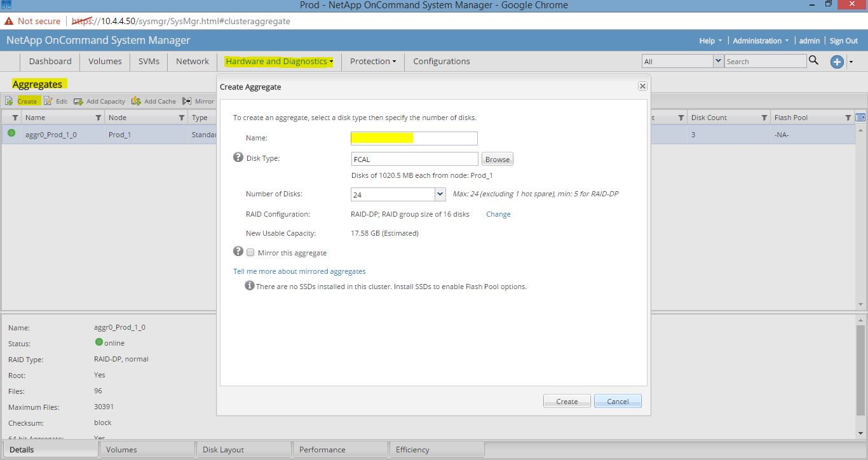Click the search magnifier icon
868x460 pixels.
coord(813,60)
